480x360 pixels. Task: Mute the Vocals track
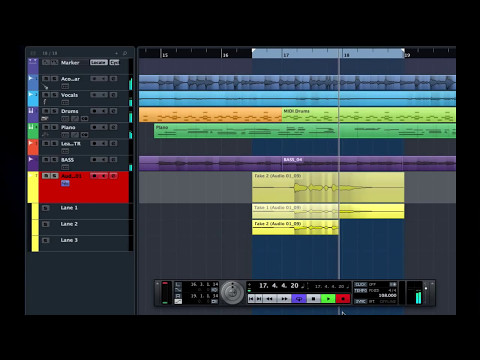click(46, 95)
